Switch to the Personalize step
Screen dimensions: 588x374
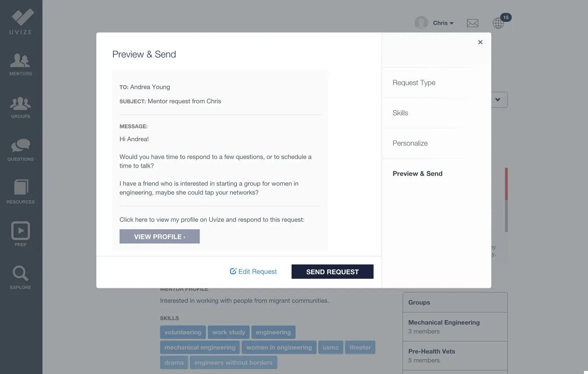pyautogui.click(x=410, y=143)
